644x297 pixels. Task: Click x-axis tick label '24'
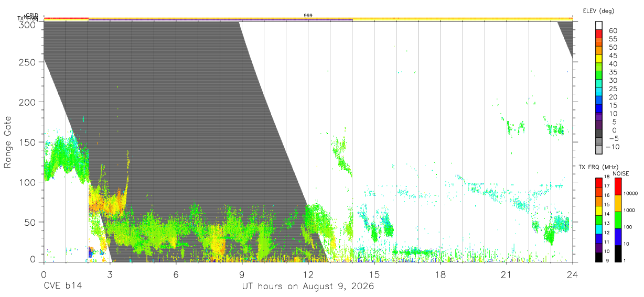point(573,274)
